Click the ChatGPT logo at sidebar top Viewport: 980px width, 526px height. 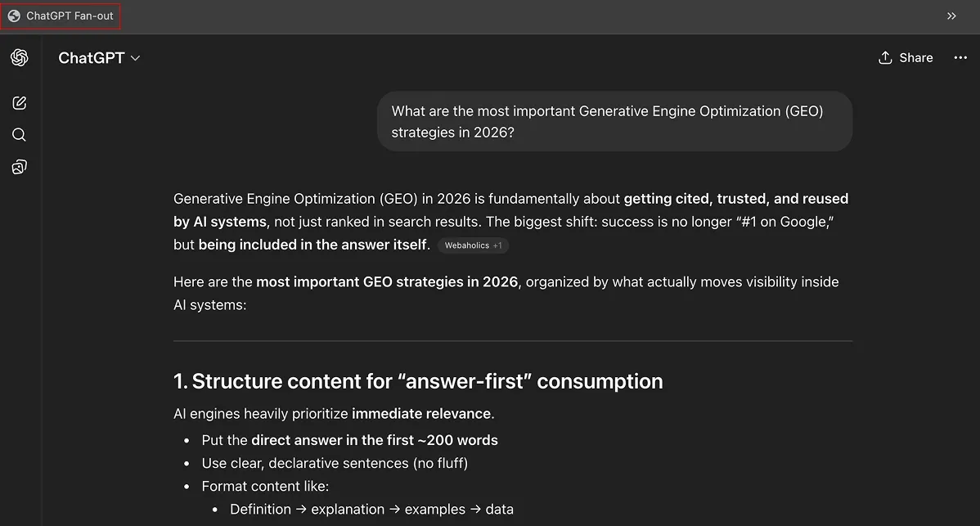pos(19,57)
